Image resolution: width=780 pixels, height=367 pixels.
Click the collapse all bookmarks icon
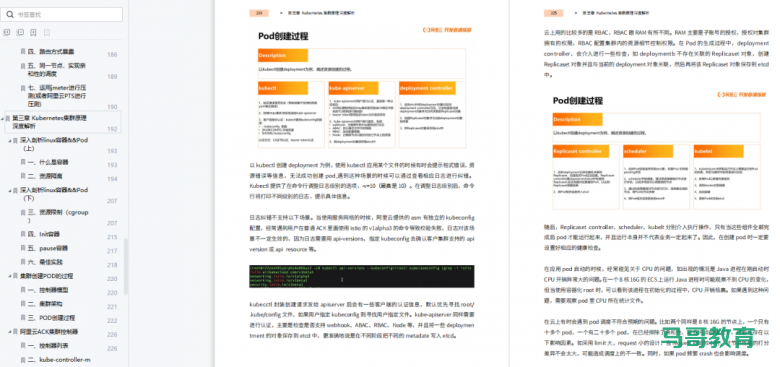20,33
